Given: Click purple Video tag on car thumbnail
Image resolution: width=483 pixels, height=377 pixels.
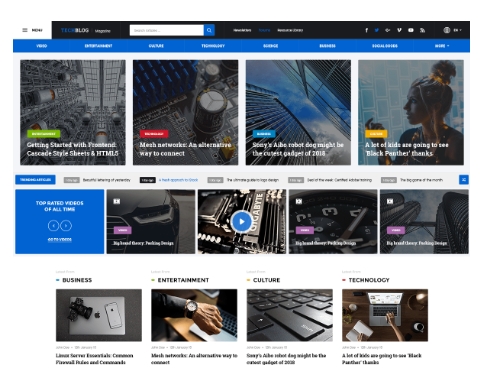Looking at the screenshot, I should (x=123, y=230).
